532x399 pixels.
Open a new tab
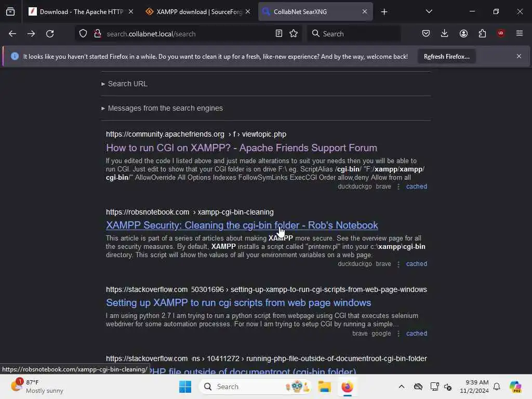point(384,12)
